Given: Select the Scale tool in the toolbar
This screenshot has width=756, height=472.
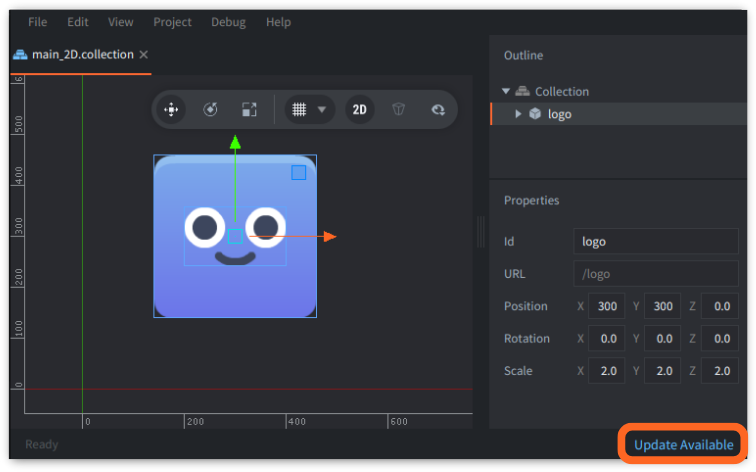Looking at the screenshot, I should coord(250,110).
